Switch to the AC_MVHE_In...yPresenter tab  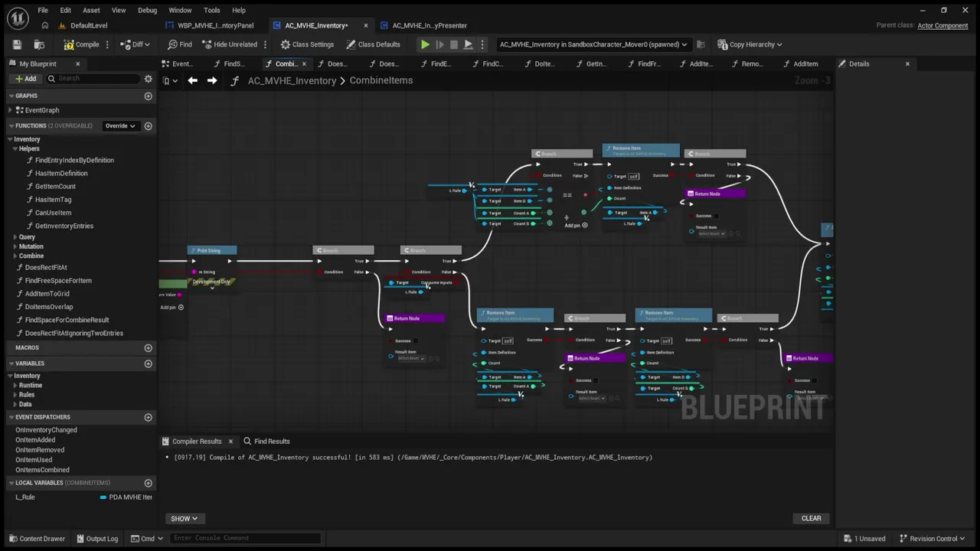coord(429,25)
